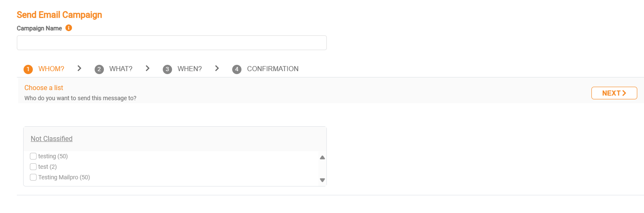Screen dimensions: 644x213
Task: Enable the Testing Mailpro (50) checkbox
Action: pos(33,177)
